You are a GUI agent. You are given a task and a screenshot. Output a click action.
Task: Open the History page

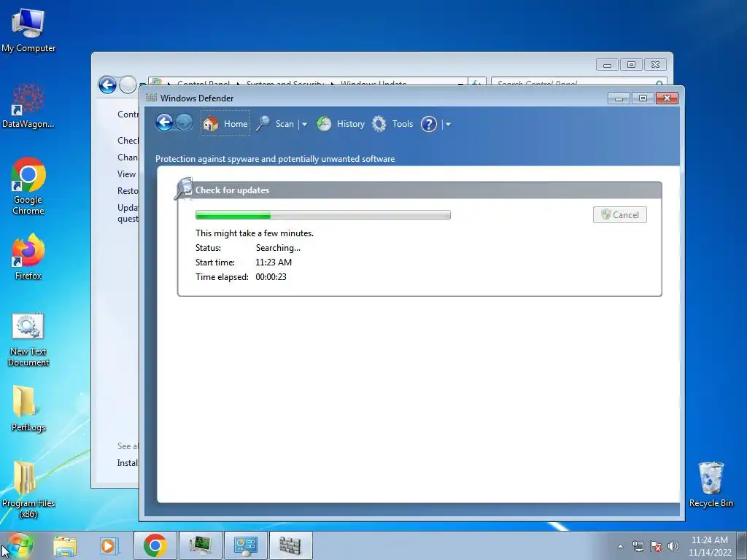tap(340, 124)
